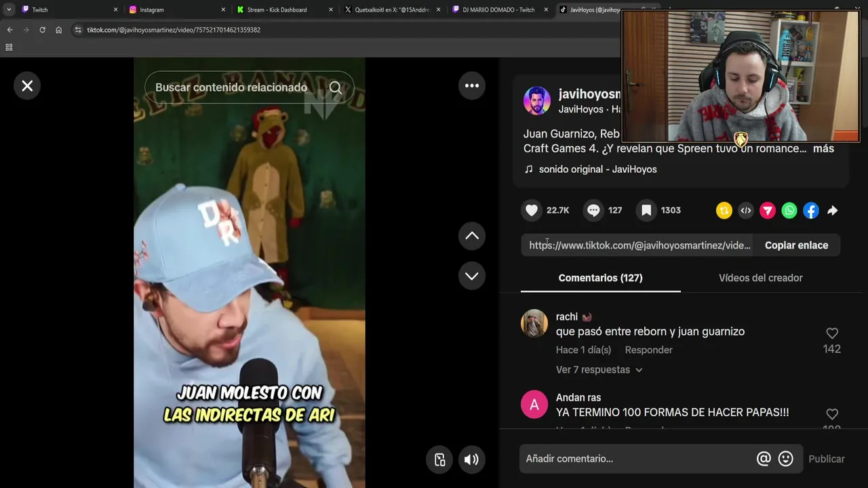Reply to rachi's comment via Responder
Viewport: 868px width, 488px height.
point(648,350)
